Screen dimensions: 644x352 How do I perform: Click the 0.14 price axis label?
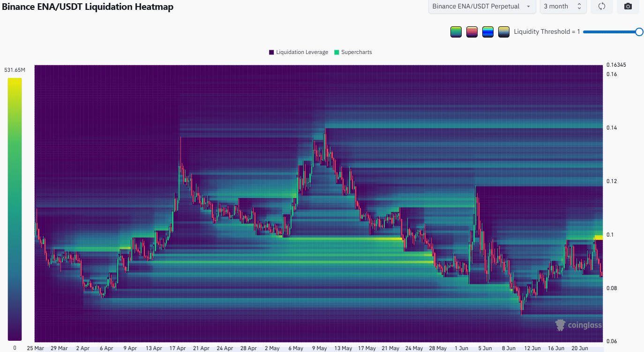611,128
